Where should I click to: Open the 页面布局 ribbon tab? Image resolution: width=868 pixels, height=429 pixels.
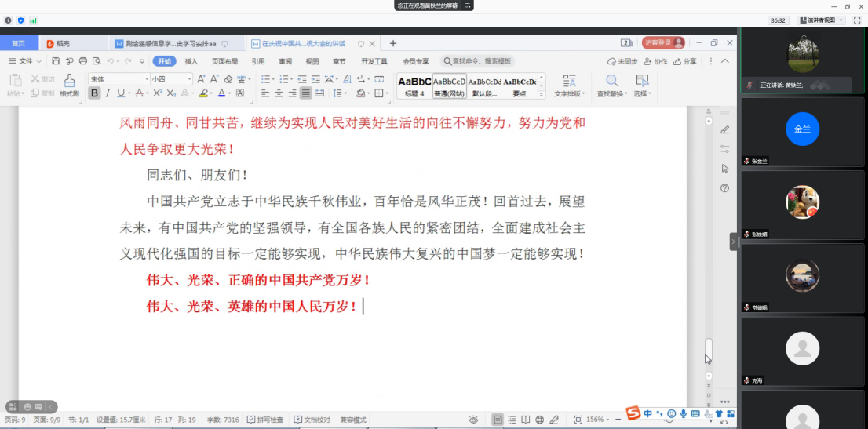(x=224, y=61)
